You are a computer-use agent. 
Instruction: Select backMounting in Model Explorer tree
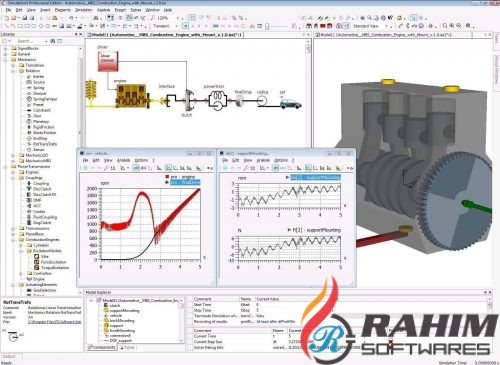[122, 320]
